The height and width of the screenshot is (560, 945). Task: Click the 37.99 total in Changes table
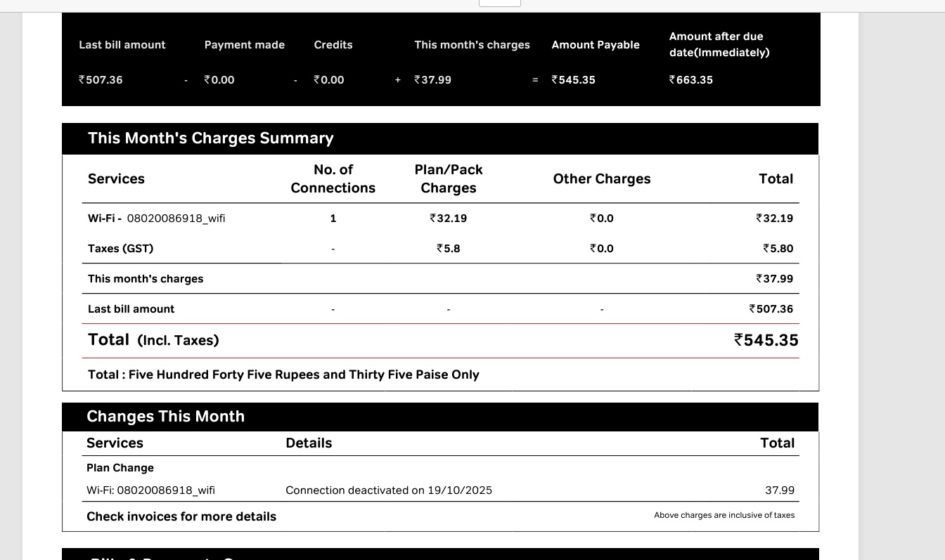coord(779,490)
